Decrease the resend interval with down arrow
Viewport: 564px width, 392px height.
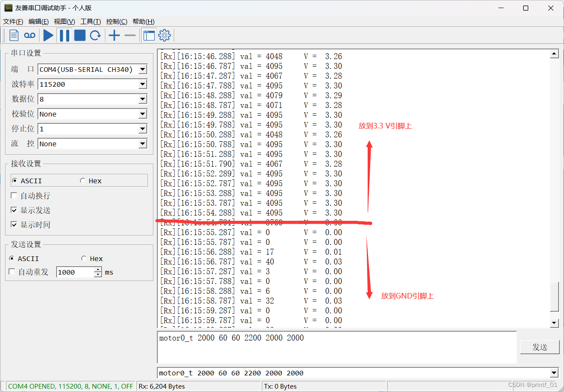coord(98,275)
